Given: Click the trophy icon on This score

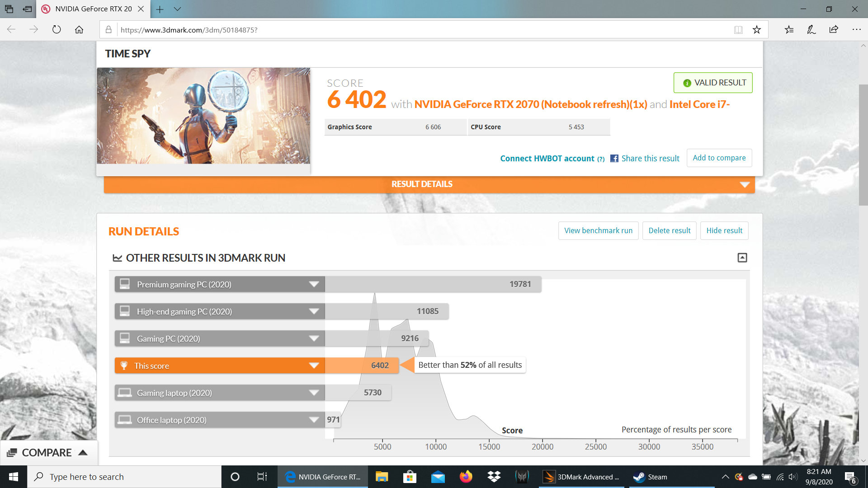Looking at the screenshot, I should [x=124, y=366].
